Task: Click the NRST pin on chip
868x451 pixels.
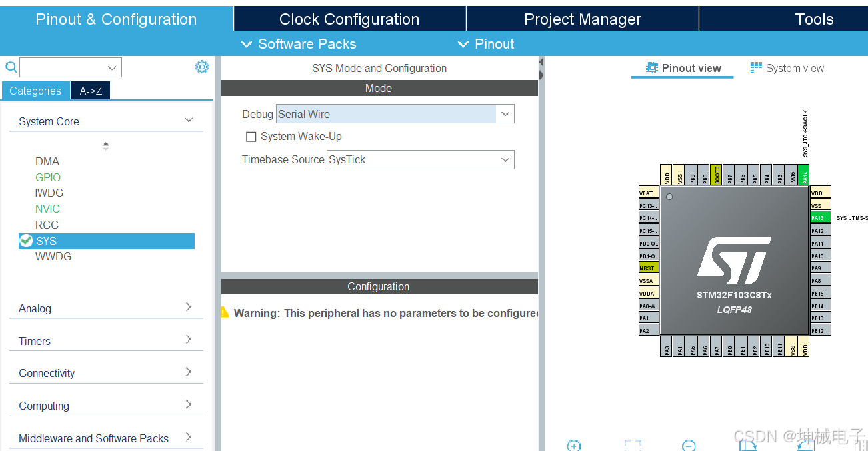Action: pyautogui.click(x=649, y=268)
